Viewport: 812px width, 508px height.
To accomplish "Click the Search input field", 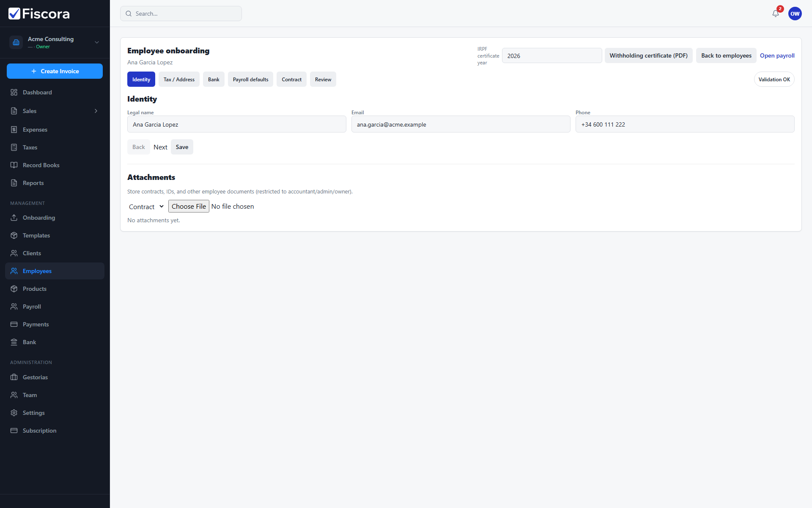I will [x=181, y=14].
